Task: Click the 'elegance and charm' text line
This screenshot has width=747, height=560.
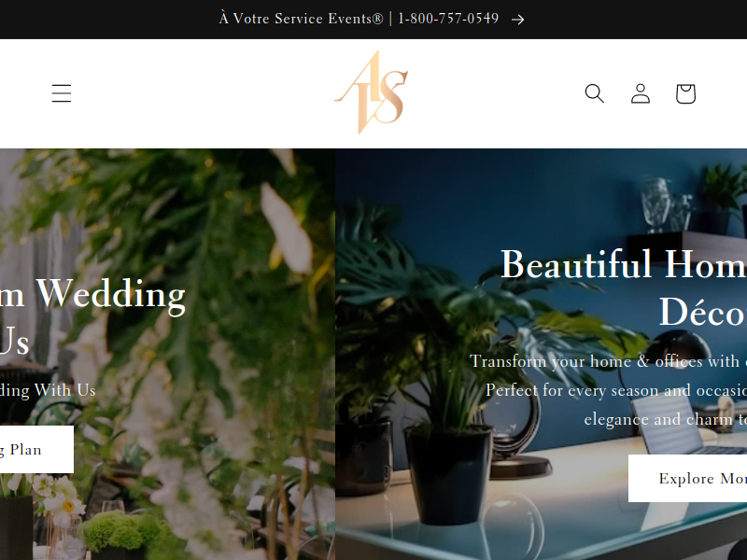Action: 666,419
